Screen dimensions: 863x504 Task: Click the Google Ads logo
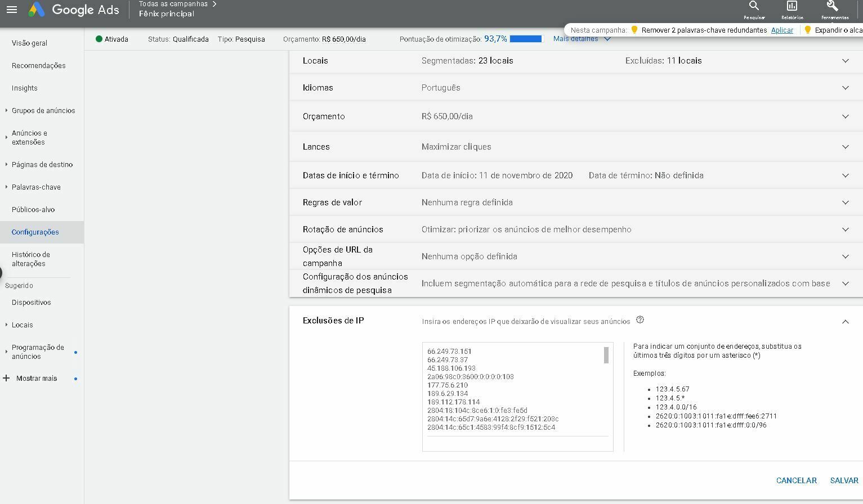pos(74,10)
